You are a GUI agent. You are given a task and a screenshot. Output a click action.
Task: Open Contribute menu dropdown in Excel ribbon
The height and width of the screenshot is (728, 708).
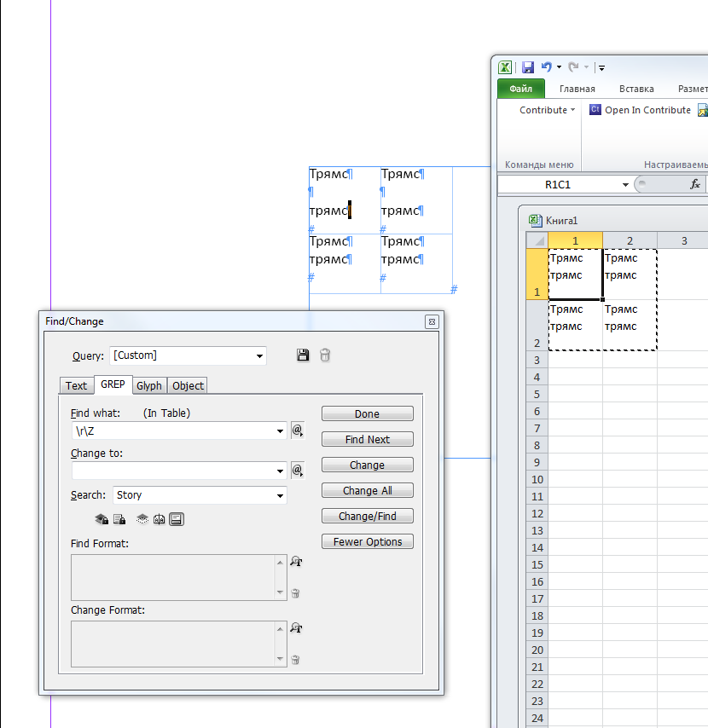[548, 110]
